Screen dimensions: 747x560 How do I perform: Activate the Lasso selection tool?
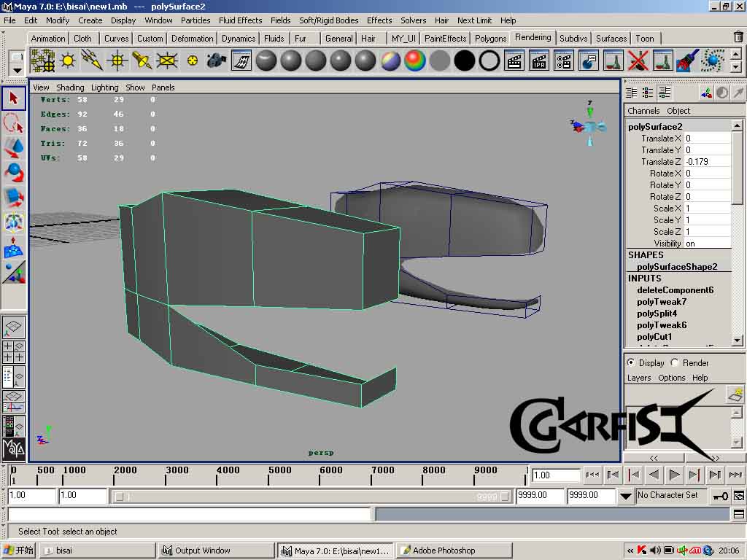click(x=13, y=123)
